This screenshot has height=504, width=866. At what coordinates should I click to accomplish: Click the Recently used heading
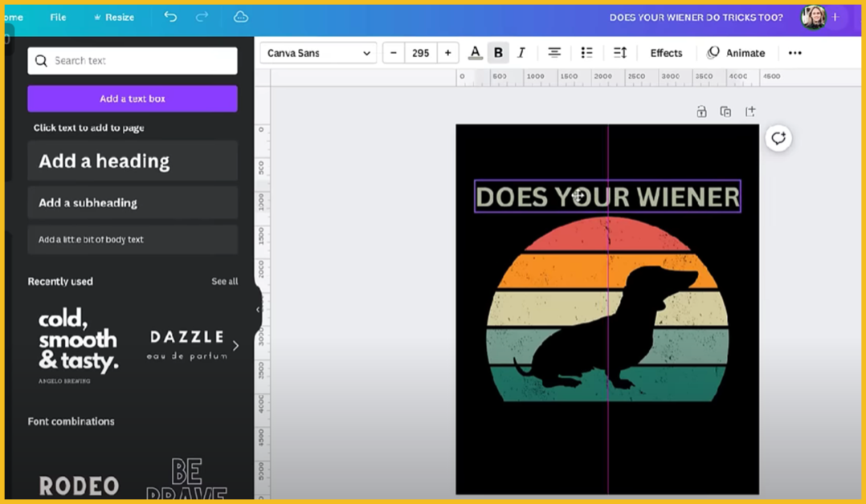(60, 282)
